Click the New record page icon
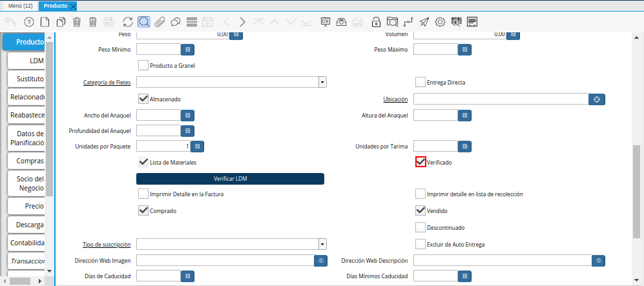The height and width of the screenshot is (286, 644). click(x=45, y=22)
